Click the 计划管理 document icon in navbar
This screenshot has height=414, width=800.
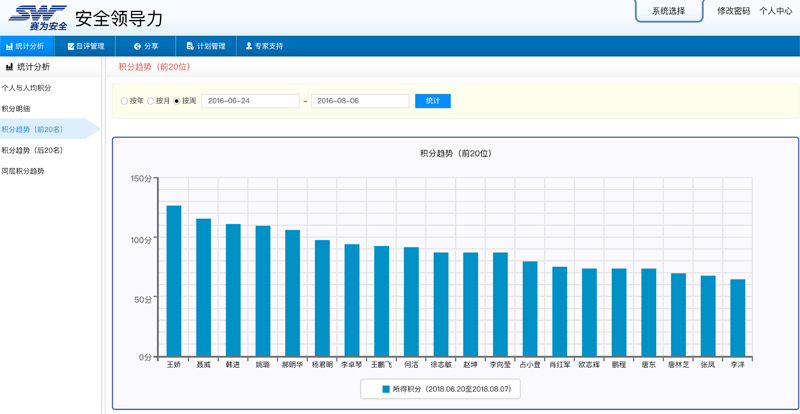190,46
